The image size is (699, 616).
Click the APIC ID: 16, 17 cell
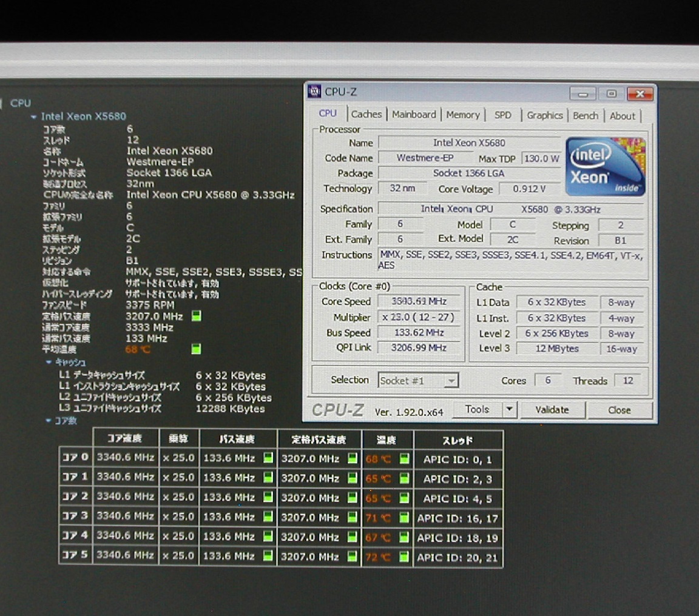pos(458,518)
